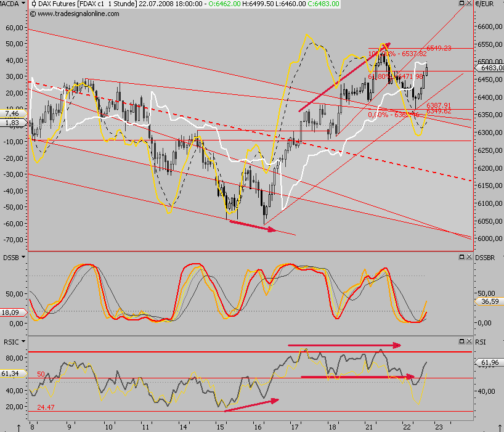
Task: Click the C:6483.00 close price value
Action: point(323,4)
